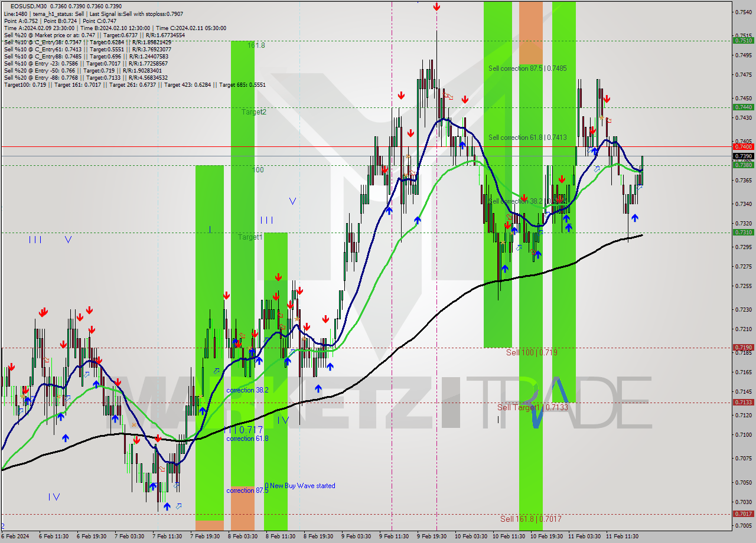Click the green 0.7380 price tag
The height and width of the screenshot is (543, 756).
(743, 165)
